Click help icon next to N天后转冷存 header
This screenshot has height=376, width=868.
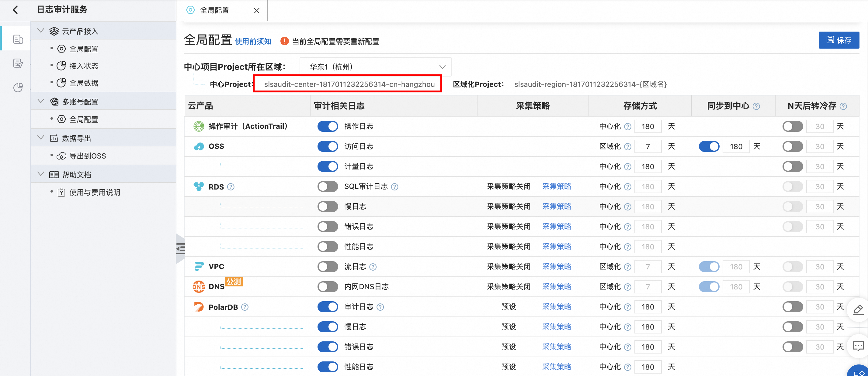[843, 106]
